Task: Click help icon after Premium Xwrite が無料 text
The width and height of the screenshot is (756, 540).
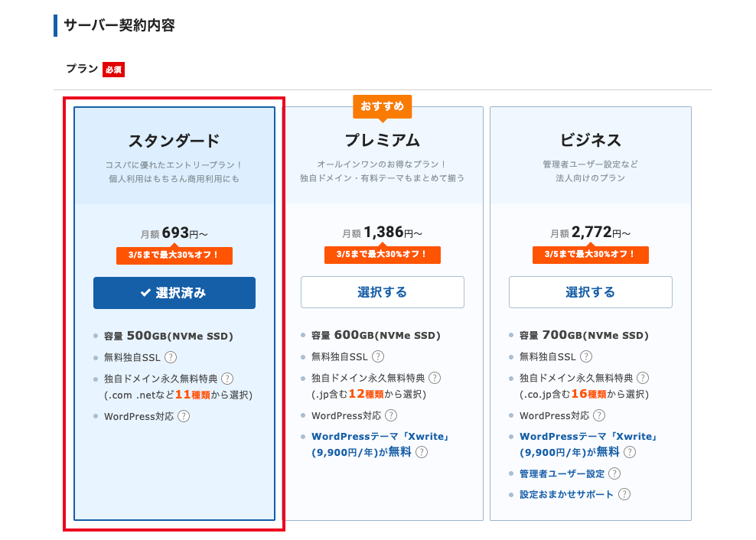Action: pos(422,452)
